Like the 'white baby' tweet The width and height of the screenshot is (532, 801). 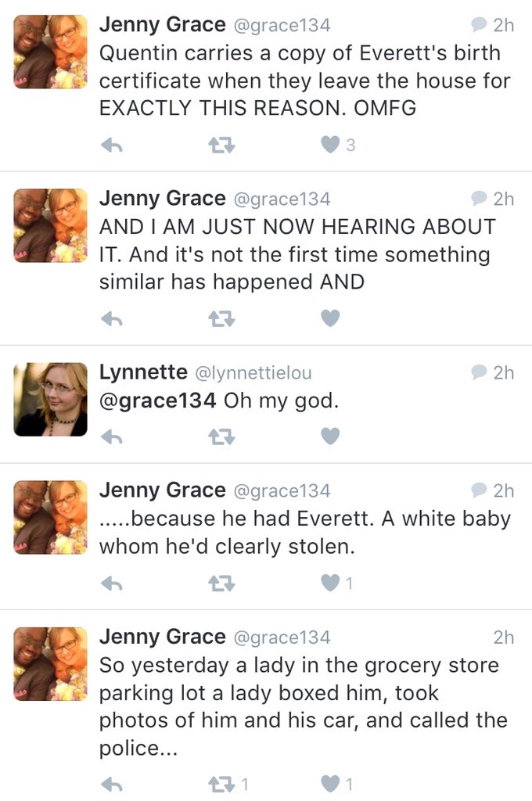click(331, 584)
